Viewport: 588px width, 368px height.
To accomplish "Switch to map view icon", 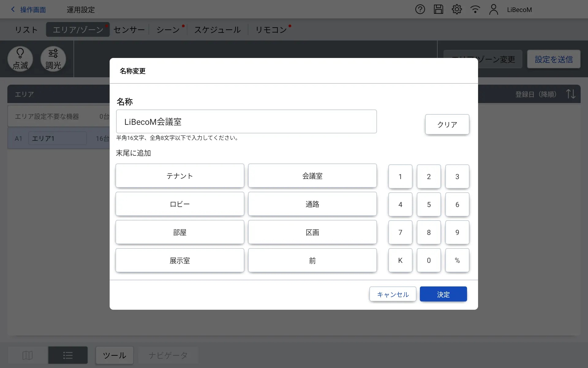I will click(28, 355).
